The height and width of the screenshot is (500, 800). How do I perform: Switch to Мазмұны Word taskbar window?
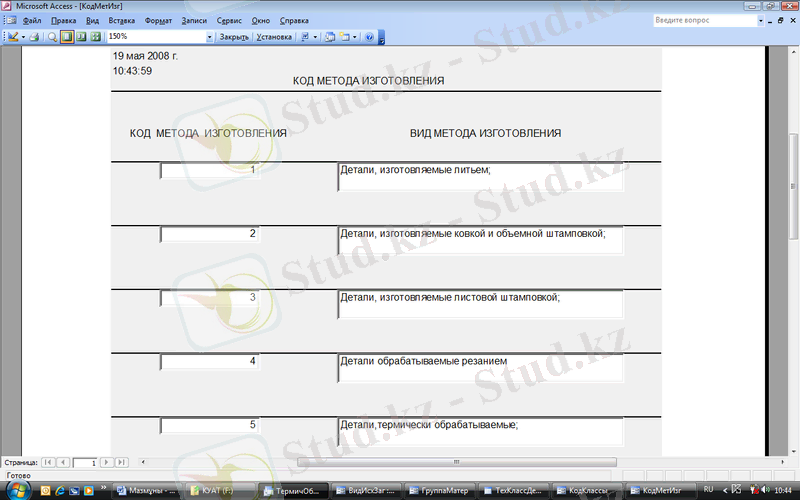click(x=146, y=491)
